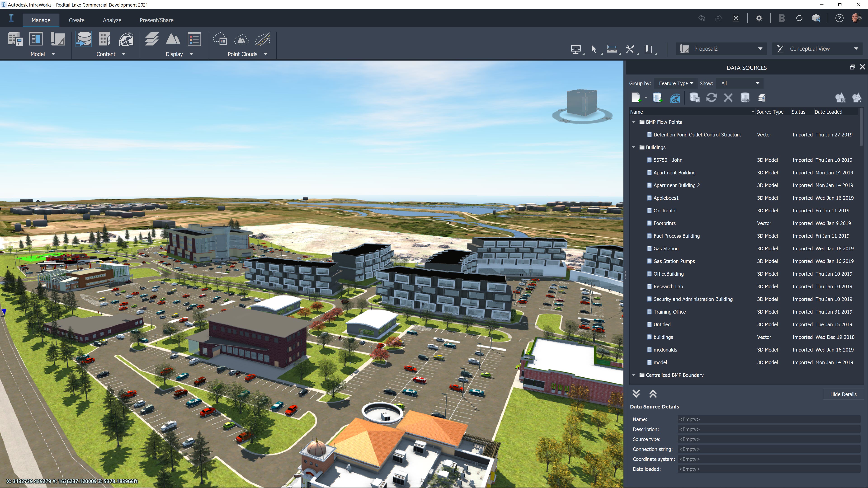The image size is (868, 488).
Task: Switch to the Analyze tab
Action: point(111,20)
